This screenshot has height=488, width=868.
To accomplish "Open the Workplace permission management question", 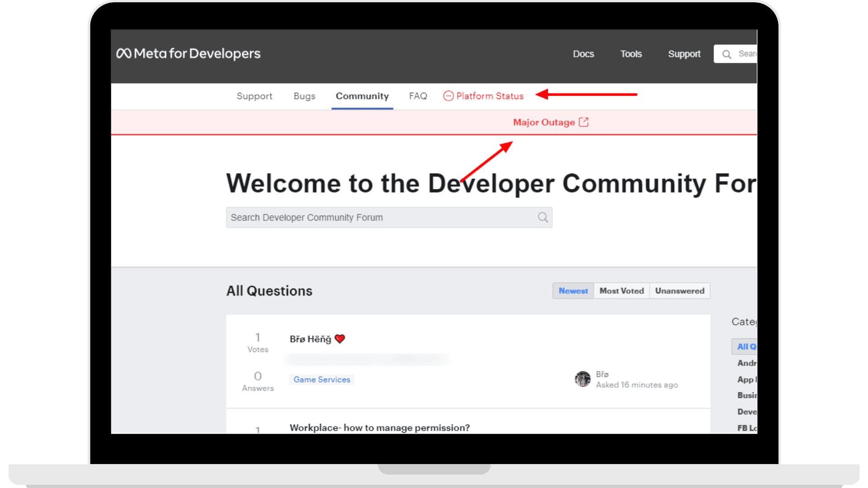I will (x=379, y=427).
